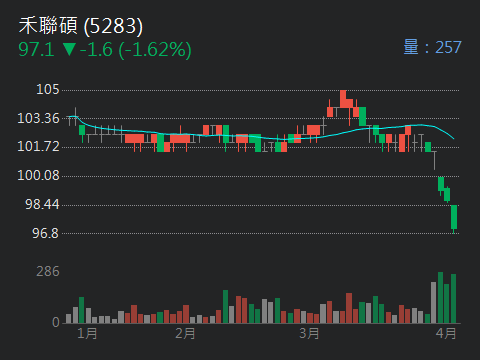This screenshot has height=360, width=480.
Task: Click the 105 price axis label
Action: tap(48, 89)
